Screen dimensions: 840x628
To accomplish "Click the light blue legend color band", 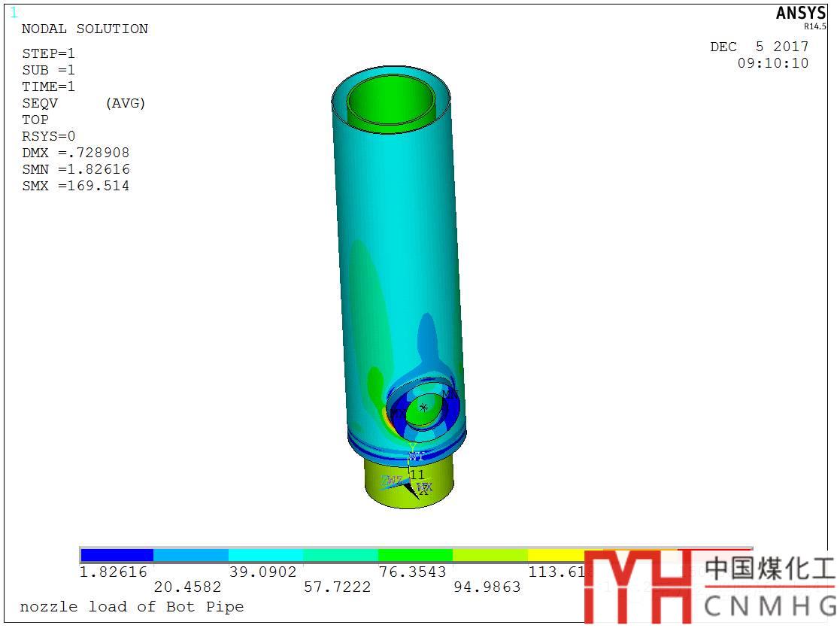I will point(191,554).
